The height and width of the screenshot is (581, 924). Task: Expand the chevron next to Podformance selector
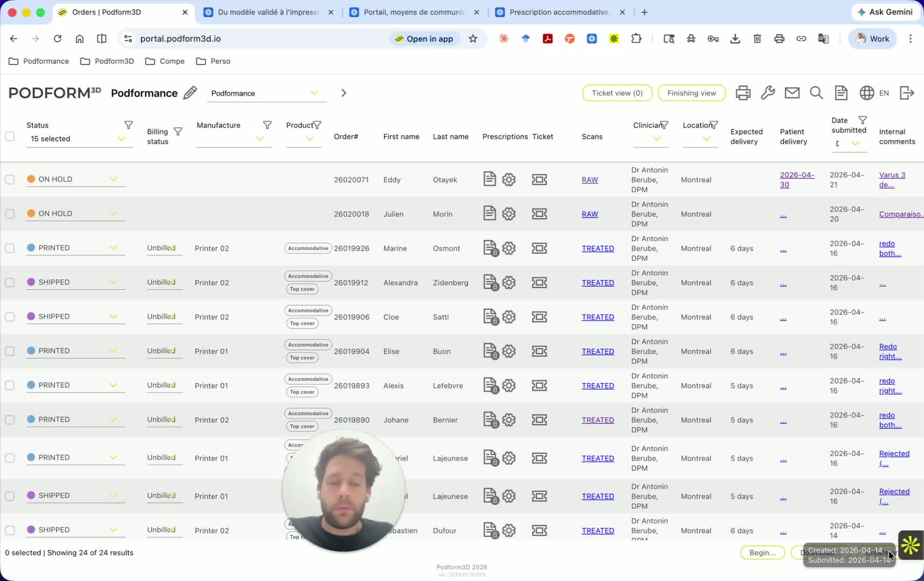344,93
